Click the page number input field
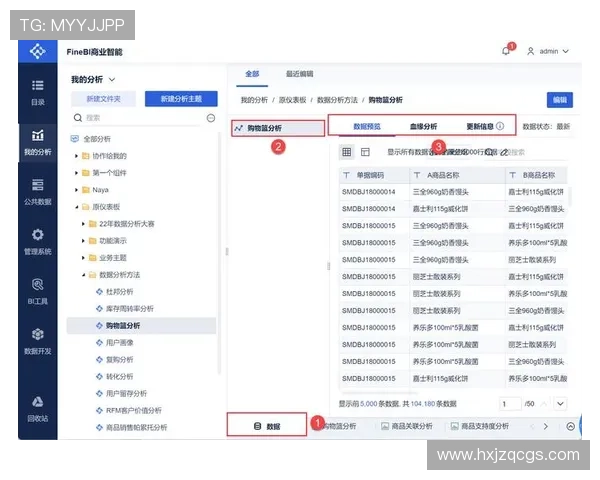Screen dimensions: 600x480 pos(510,404)
